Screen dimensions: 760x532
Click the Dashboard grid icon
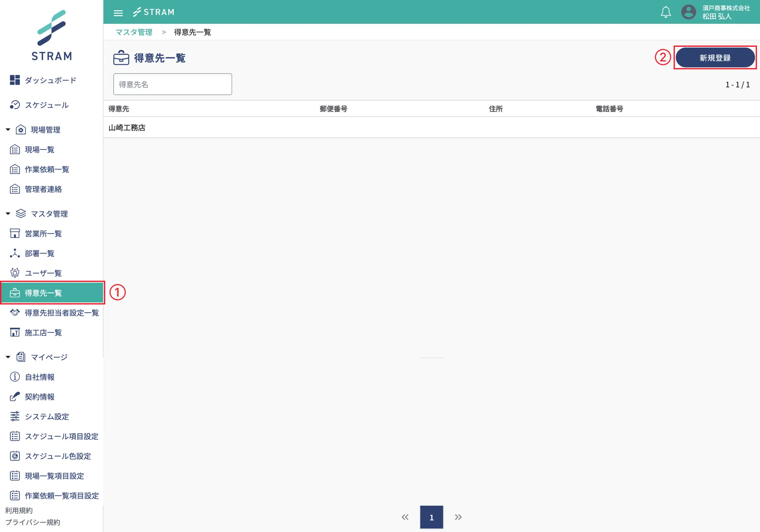coord(15,80)
